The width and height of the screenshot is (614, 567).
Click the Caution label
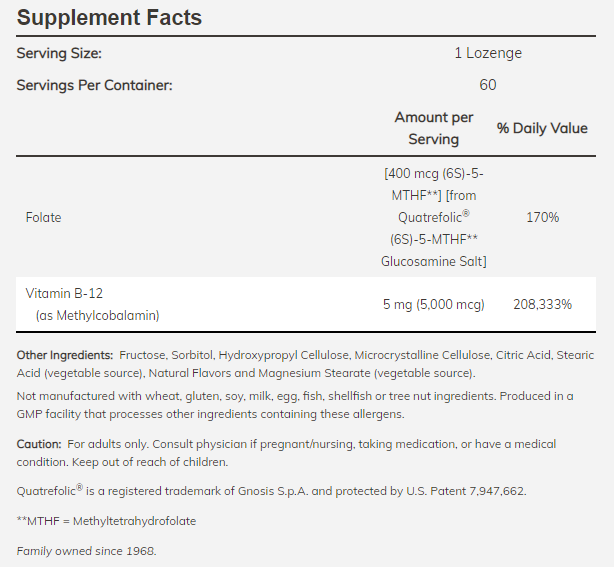(39, 444)
